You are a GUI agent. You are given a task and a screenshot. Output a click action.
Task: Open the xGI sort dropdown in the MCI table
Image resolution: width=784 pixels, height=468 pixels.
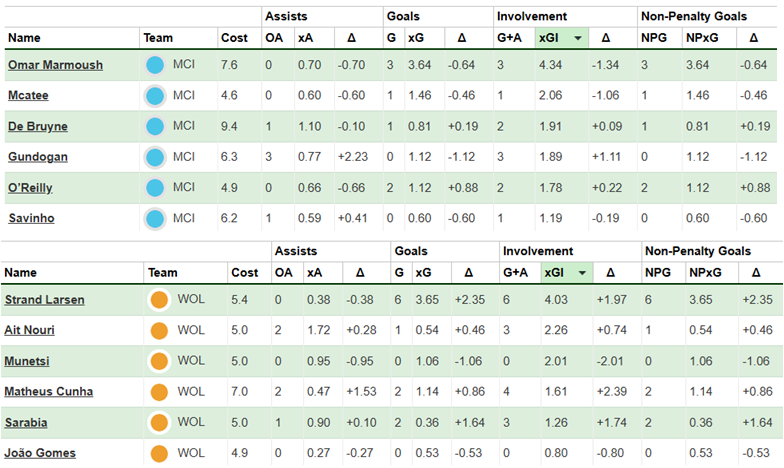[x=578, y=38]
